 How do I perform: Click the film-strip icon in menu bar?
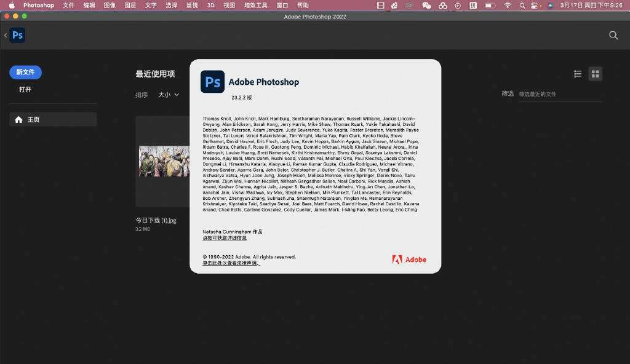click(x=380, y=5)
